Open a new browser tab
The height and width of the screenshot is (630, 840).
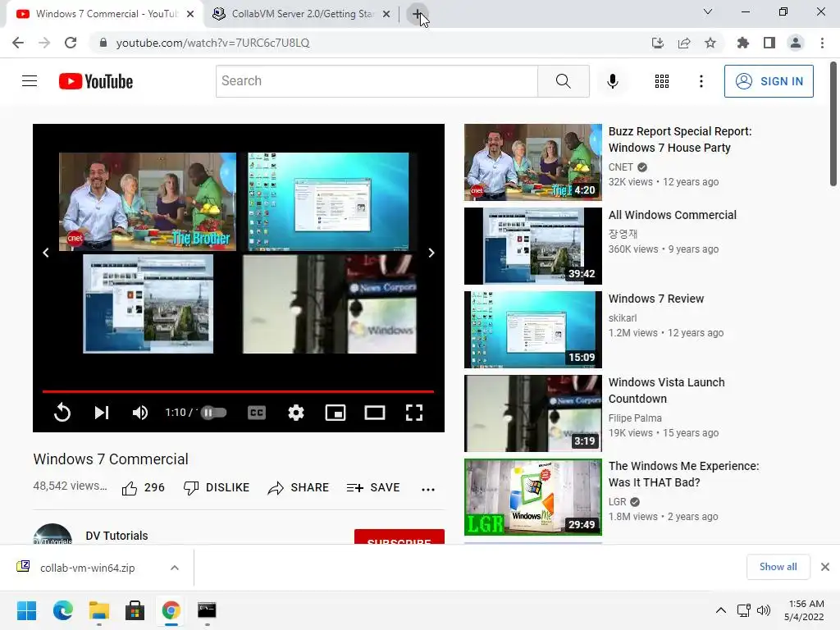tap(418, 14)
